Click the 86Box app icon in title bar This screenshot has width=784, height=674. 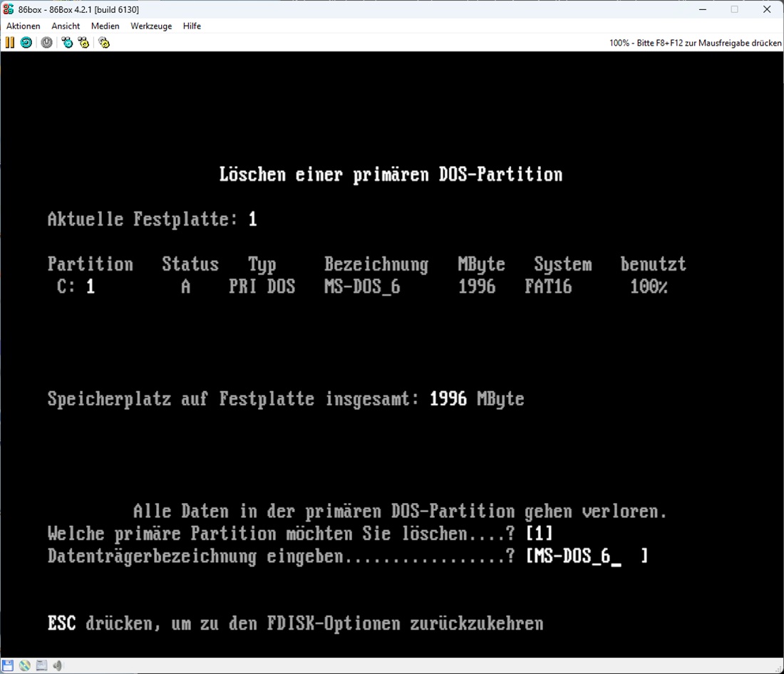point(9,9)
